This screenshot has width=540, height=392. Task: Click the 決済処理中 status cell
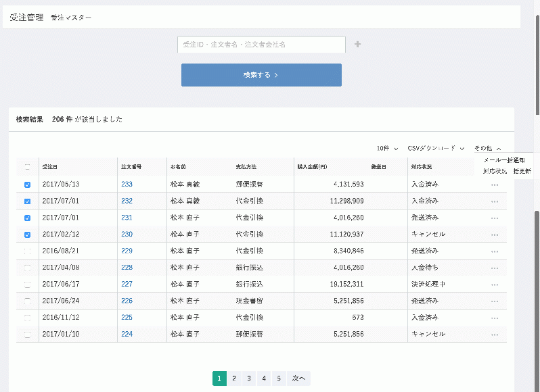pyautogui.click(x=428, y=285)
